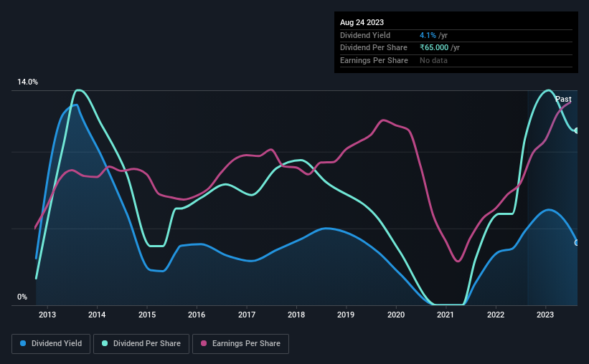This screenshot has height=364, width=589.
Task: Click the Dividend Yield endpoint marker
Action: (577, 243)
